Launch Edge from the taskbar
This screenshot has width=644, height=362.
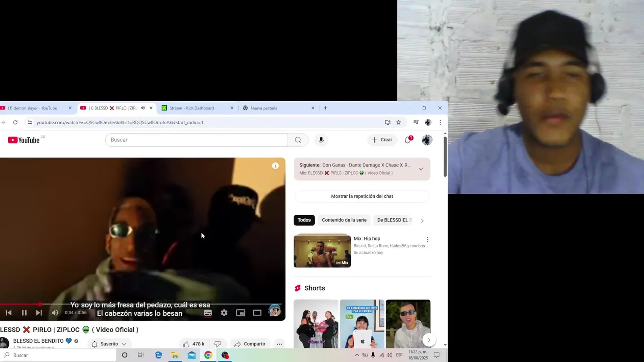tap(158, 355)
